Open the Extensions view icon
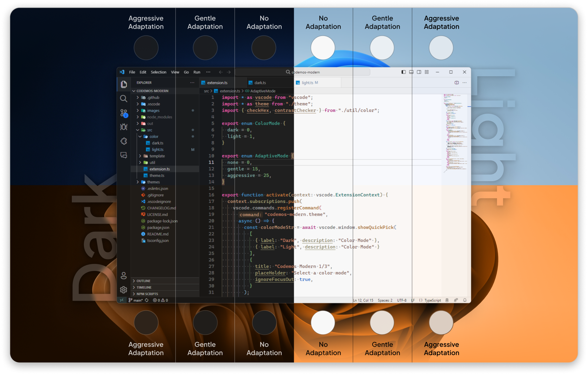 (124, 141)
